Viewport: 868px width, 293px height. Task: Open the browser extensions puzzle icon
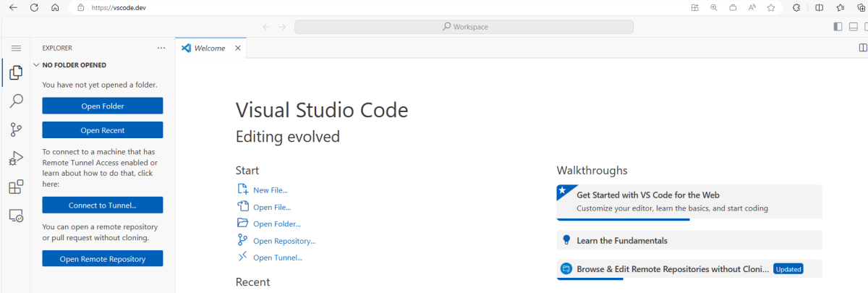pos(796,7)
